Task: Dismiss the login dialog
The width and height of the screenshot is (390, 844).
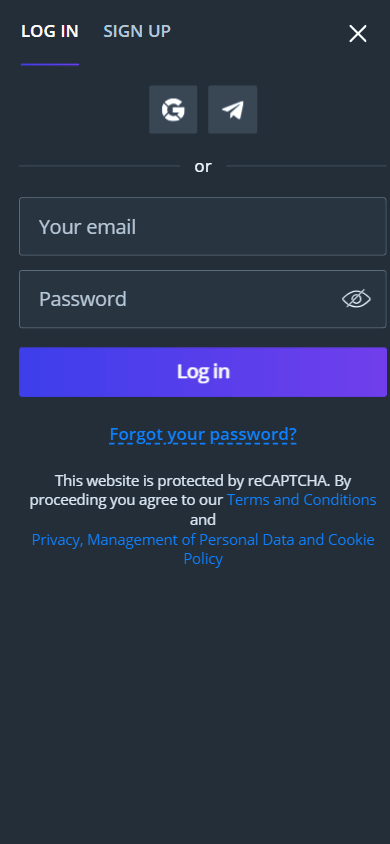Action: (x=358, y=34)
